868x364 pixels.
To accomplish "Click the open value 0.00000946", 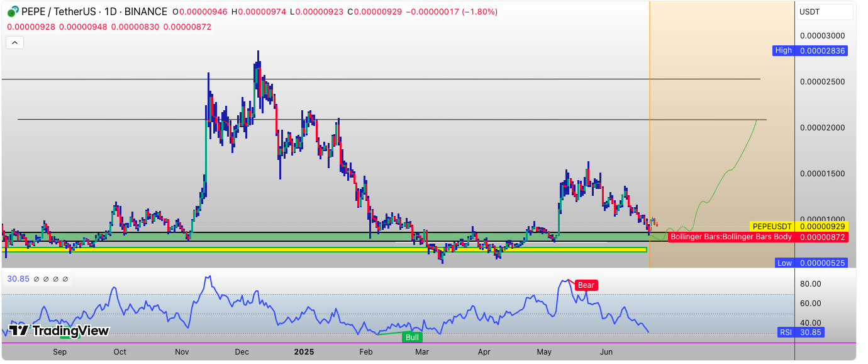I will (x=203, y=11).
